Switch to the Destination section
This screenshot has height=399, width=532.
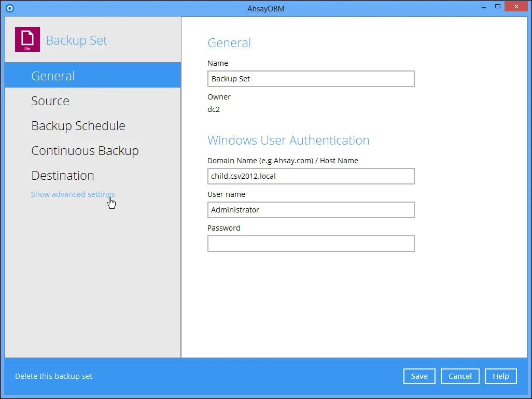click(63, 176)
